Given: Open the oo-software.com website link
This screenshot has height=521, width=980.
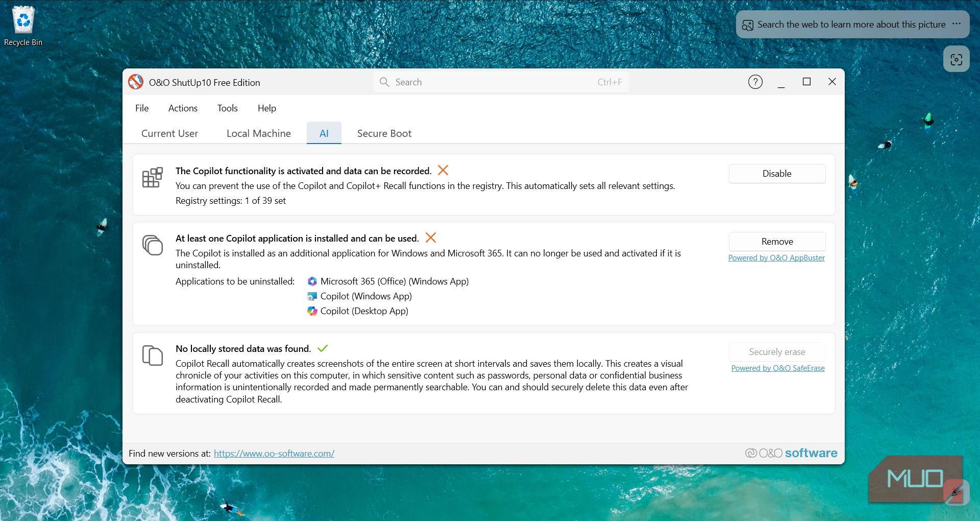Looking at the screenshot, I should coord(274,454).
